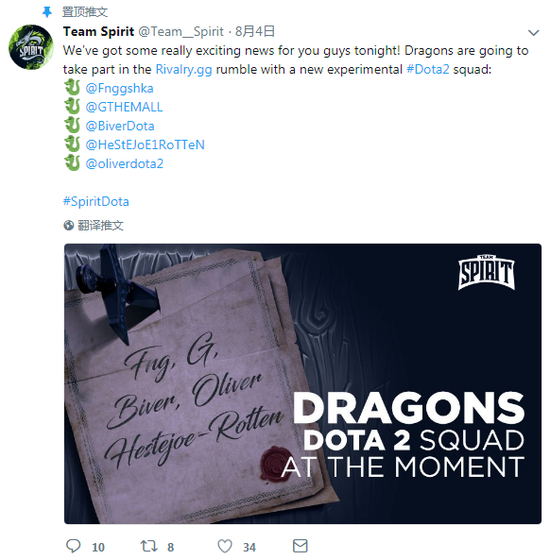Open the @HeStEJoE1RoTTeN mention

point(145,145)
